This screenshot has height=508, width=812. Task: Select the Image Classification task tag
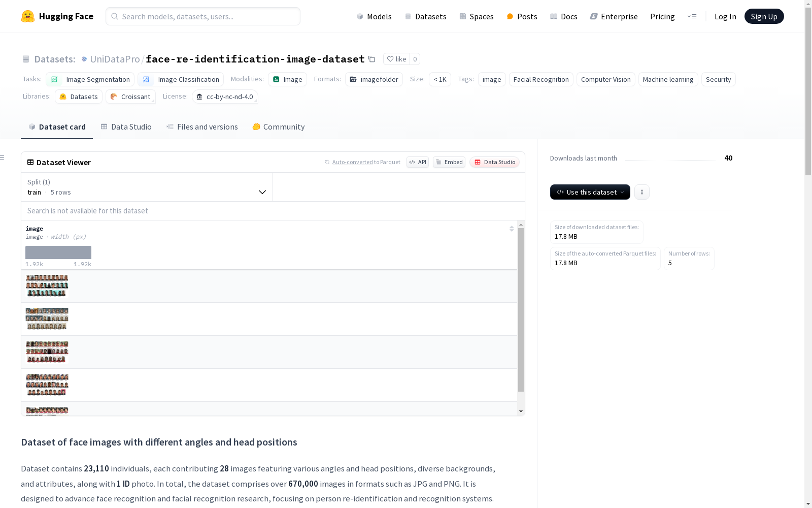click(181, 79)
